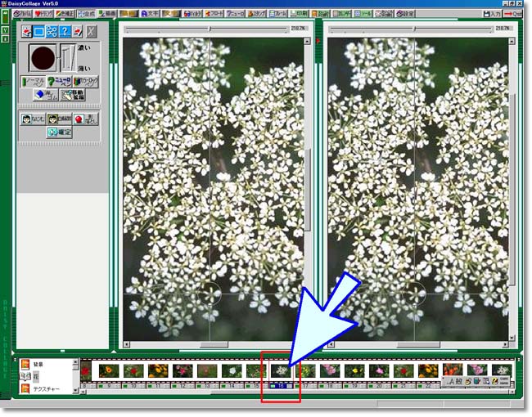Select filmstrip thumbnail number 21
This screenshot has height=417, width=532.
point(404,371)
